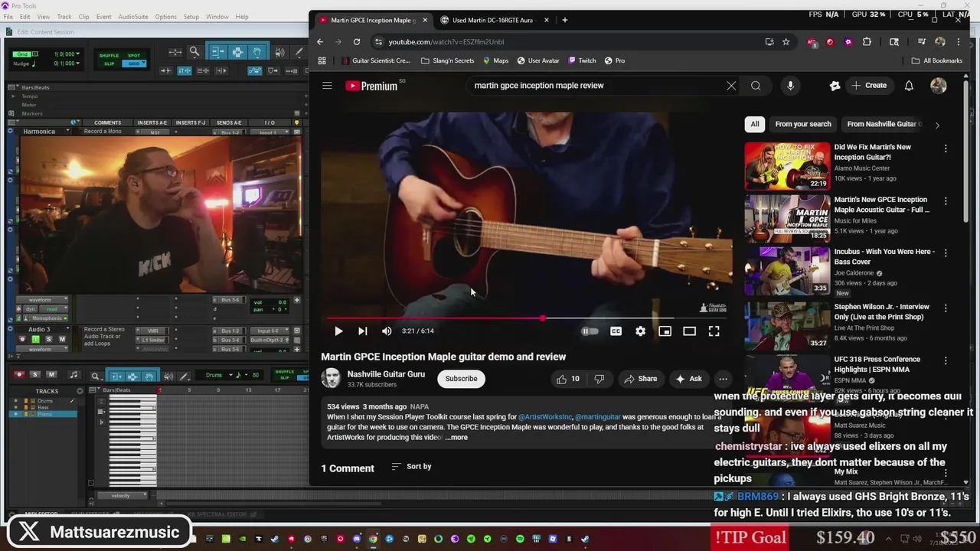The width and height of the screenshot is (980, 551).
Task: Open Chrome three-dot menu
Action: (959, 41)
